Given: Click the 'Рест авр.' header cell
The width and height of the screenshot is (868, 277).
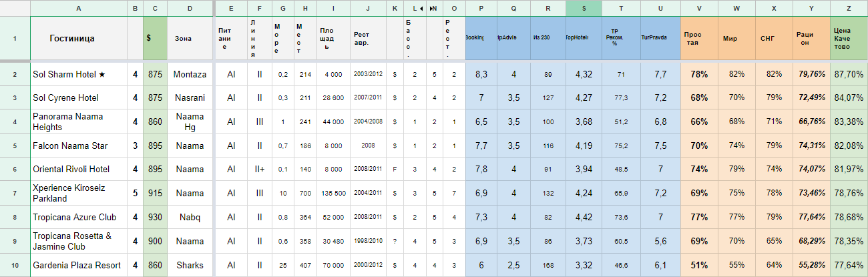Looking at the screenshot, I should [x=368, y=38].
